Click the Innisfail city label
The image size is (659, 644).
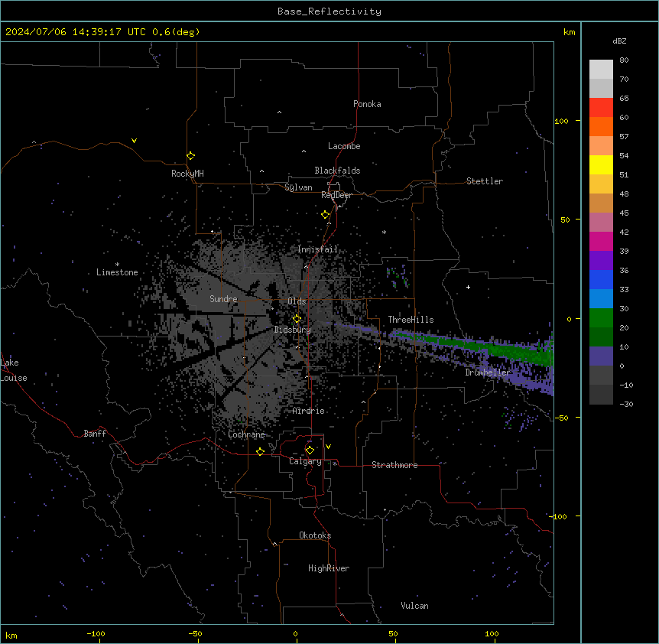click(x=317, y=249)
